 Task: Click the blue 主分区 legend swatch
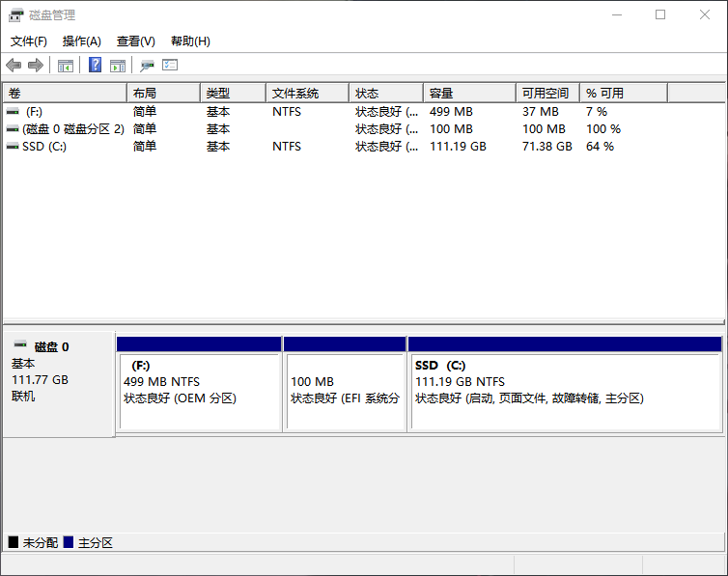coord(69,542)
